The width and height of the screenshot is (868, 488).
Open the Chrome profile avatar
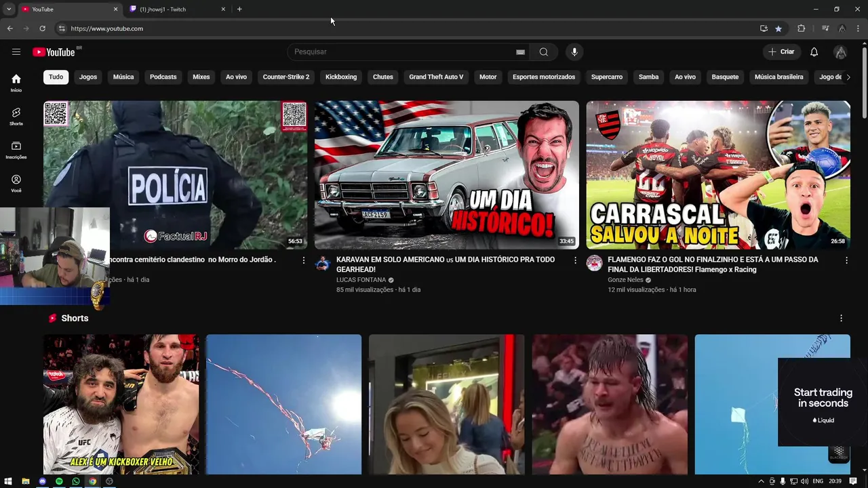[x=842, y=28]
